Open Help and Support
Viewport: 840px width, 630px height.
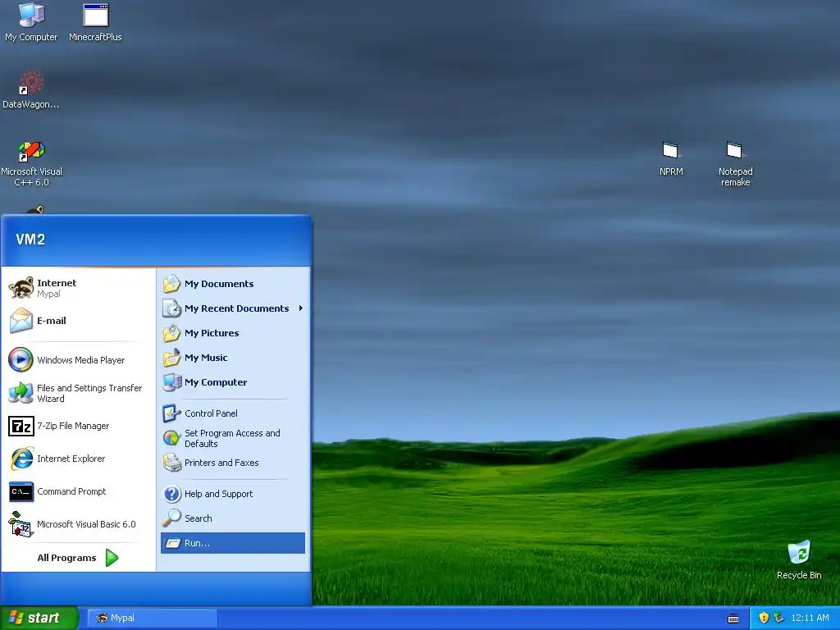pos(233,493)
